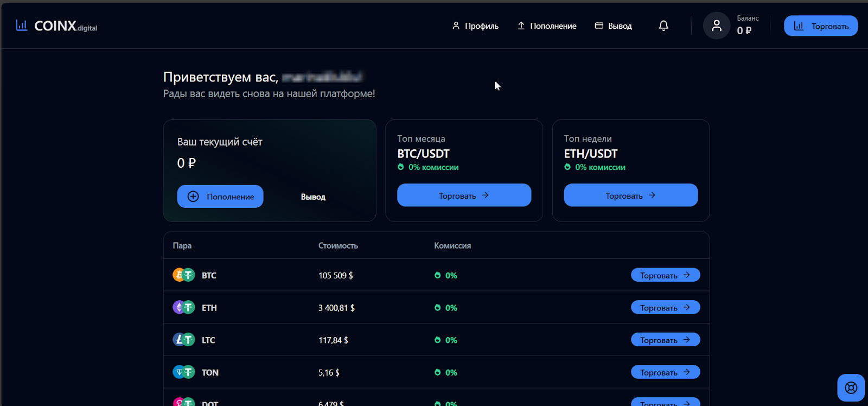
Task: Click the COINX.digital logo
Action: coord(56,26)
